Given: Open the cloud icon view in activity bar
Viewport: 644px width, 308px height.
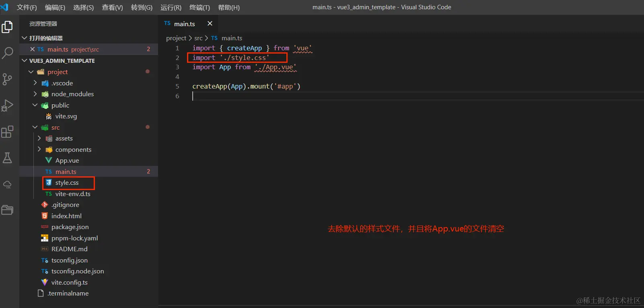Looking at the screenshot, I should point(7,184).
